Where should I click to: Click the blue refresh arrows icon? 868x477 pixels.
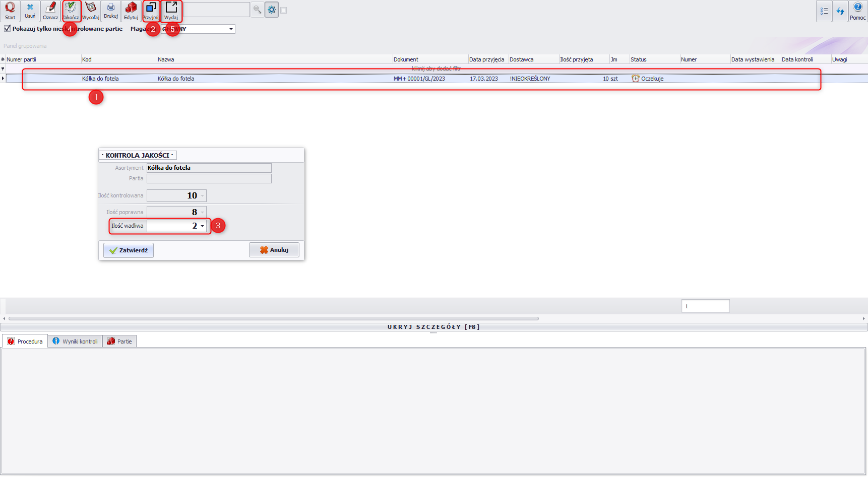[840, 11]
